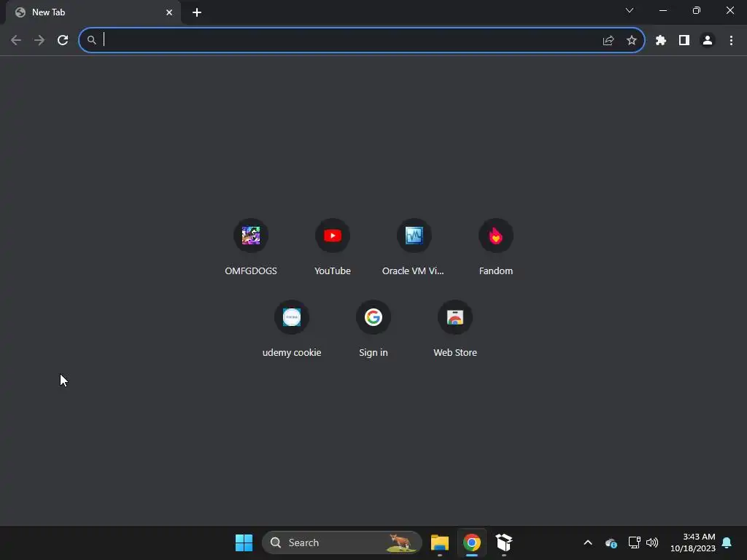Image resolution: width=747 pixels, height=560 pixels.
Task: Open network settings tray icon
Action: [634, 542]
